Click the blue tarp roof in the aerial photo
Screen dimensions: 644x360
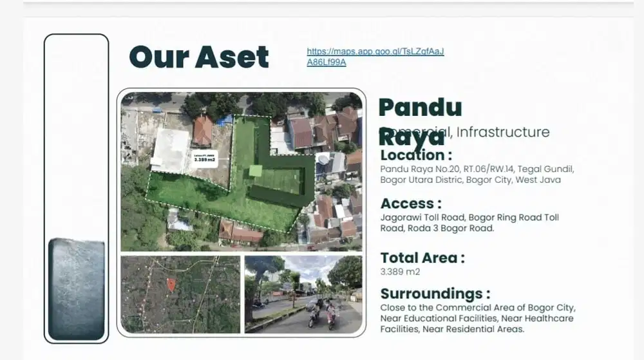[225, 120]
